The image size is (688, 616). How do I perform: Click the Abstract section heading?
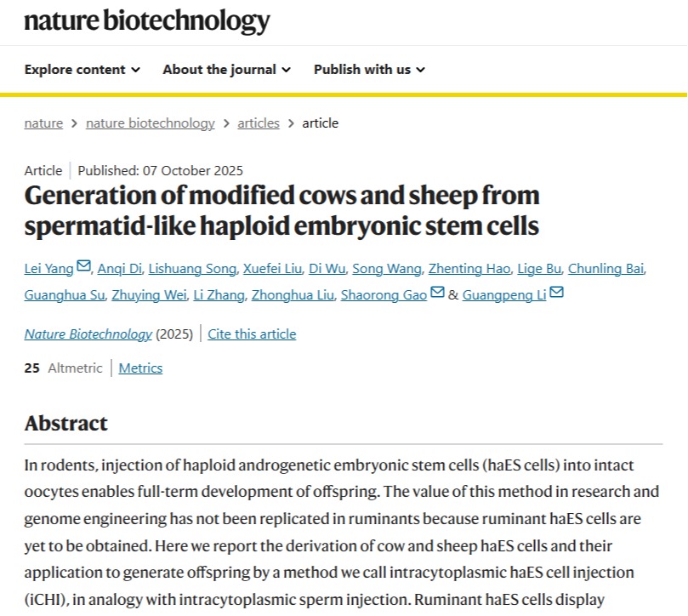pos(66,424)
